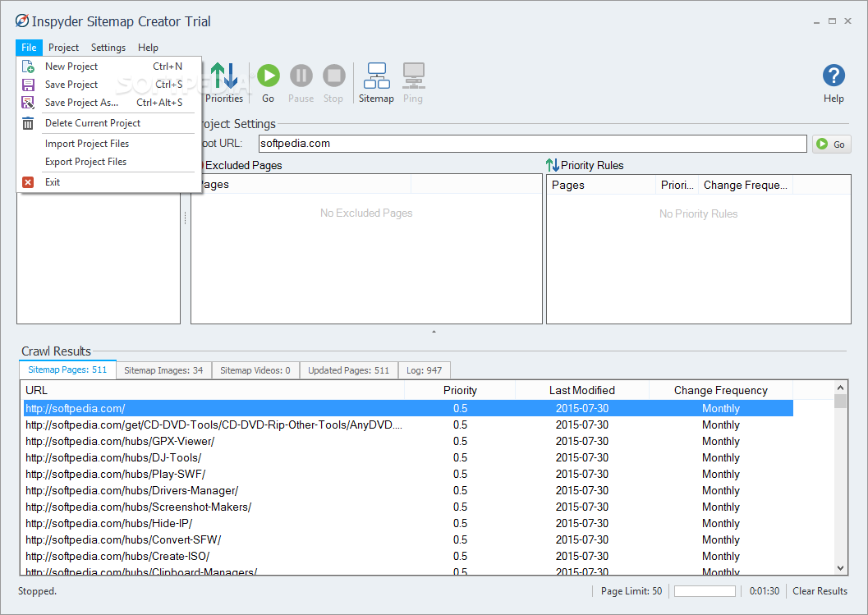Open the File menu
The image size is (868, 615).
click(30, 48)
